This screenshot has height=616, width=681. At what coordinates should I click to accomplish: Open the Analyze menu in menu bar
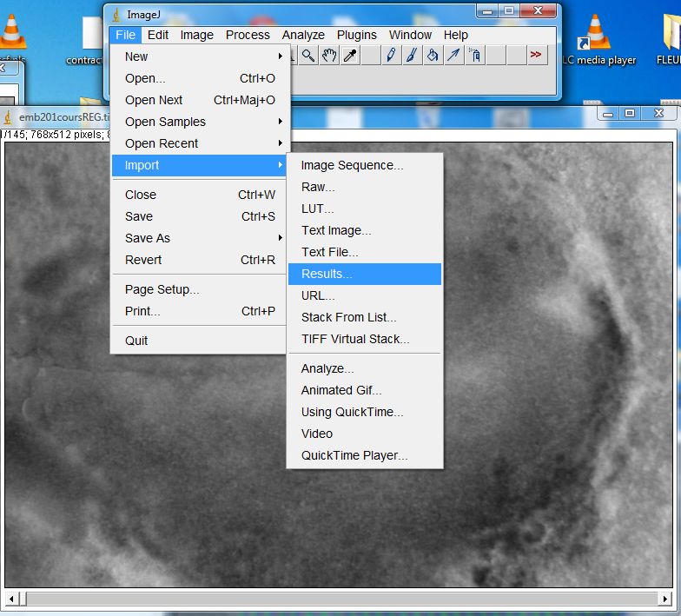(x=303, y=35)
